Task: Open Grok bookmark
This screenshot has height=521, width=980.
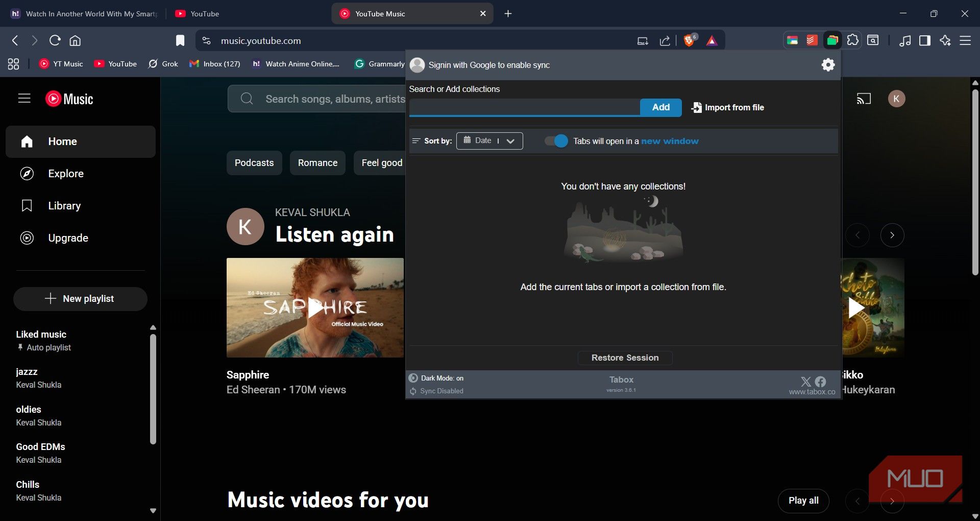Action: (163, 64)
